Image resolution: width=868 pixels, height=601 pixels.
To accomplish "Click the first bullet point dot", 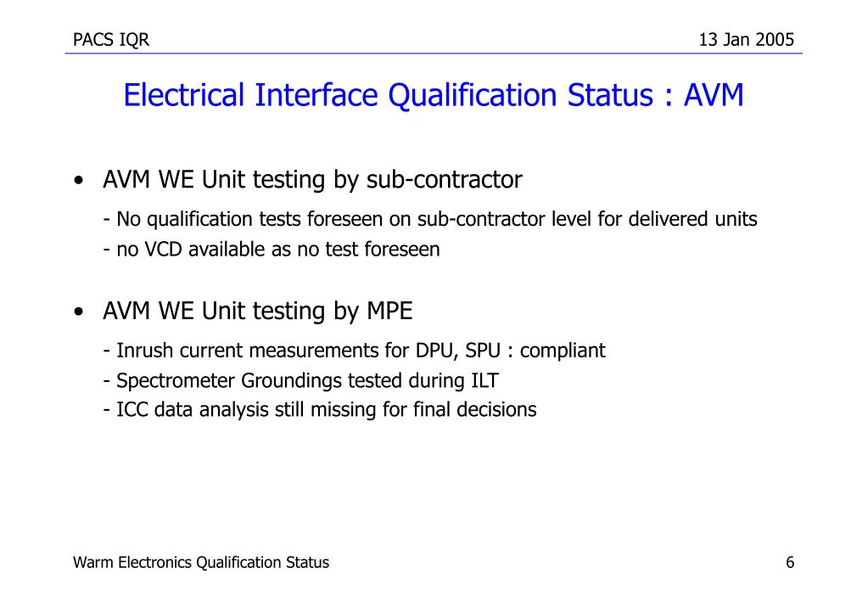I will (79, 181).
